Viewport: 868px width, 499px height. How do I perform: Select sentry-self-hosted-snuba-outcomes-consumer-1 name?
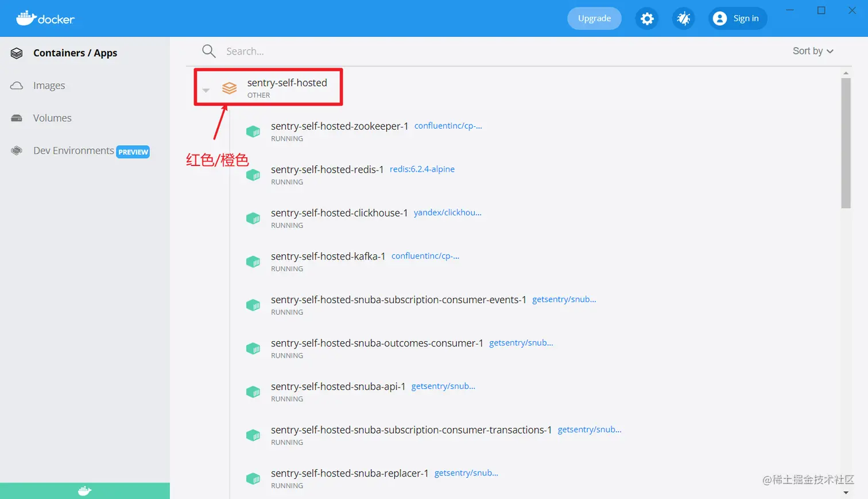(377, 343)
